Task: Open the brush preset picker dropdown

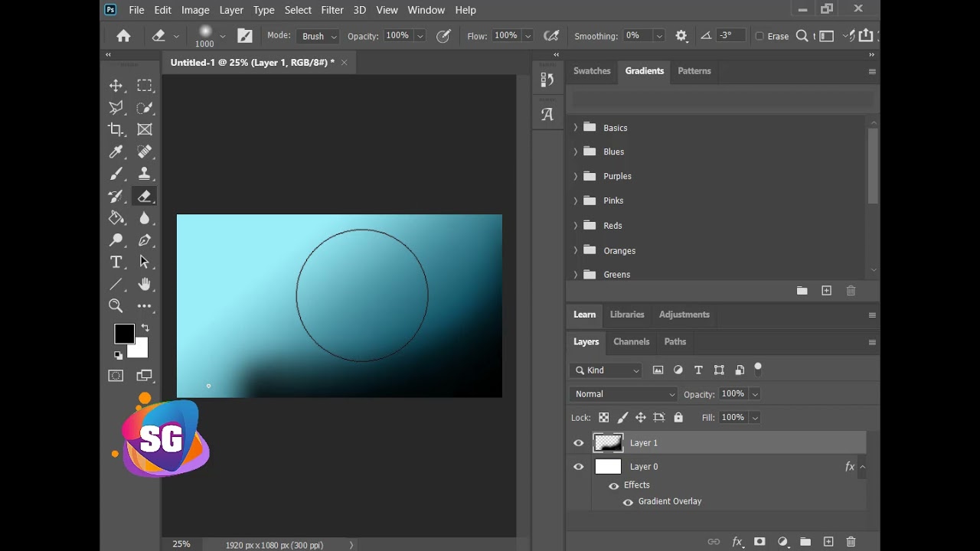Action: click(x=223, y=36)
